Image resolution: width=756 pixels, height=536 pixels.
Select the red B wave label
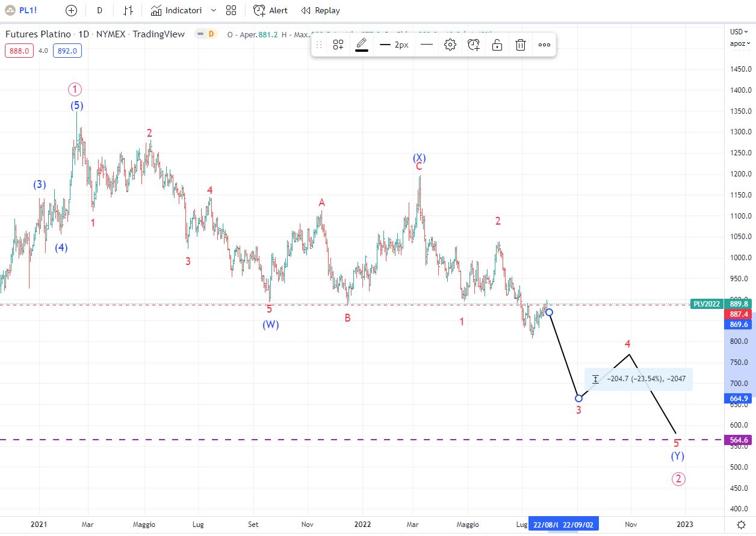point(348,318)
